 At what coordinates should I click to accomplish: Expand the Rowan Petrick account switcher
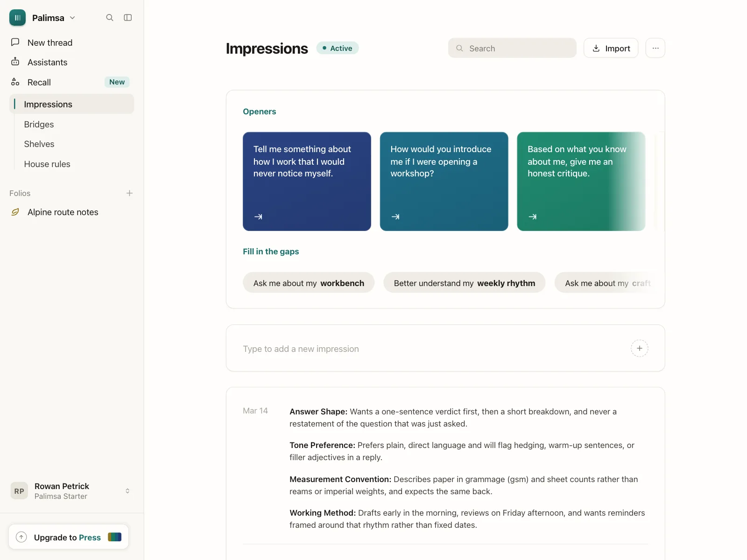point(127,491)
